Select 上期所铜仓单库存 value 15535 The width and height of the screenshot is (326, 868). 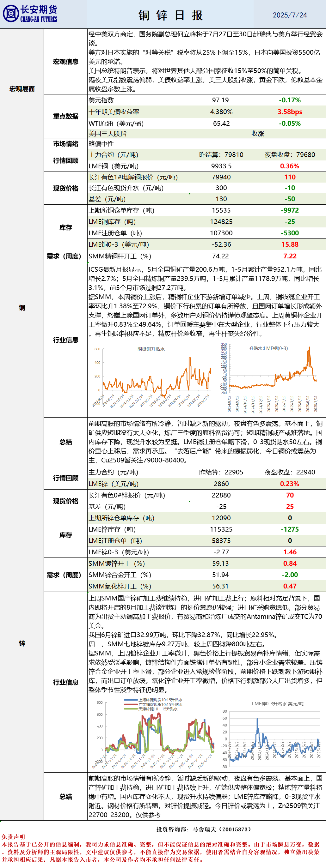pyautogui.click(x=221, y=210)
